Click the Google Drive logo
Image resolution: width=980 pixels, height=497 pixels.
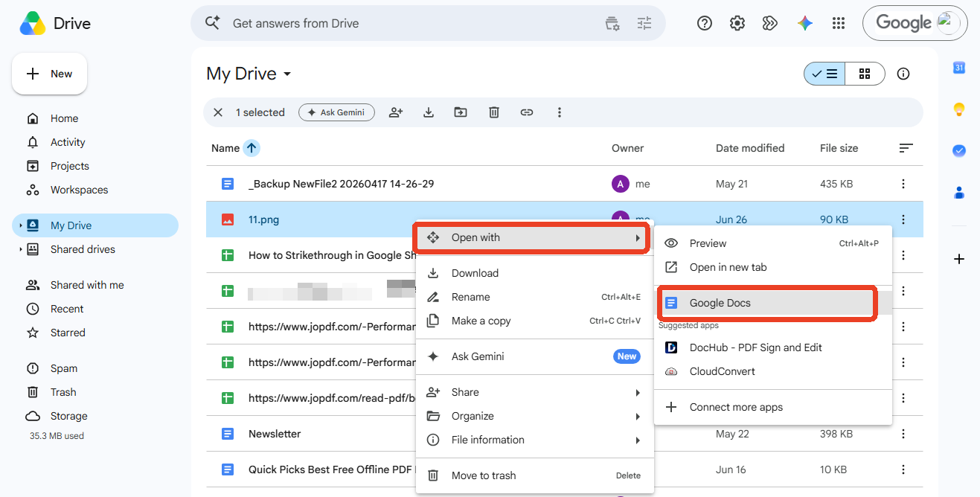(x=33, y=24)
